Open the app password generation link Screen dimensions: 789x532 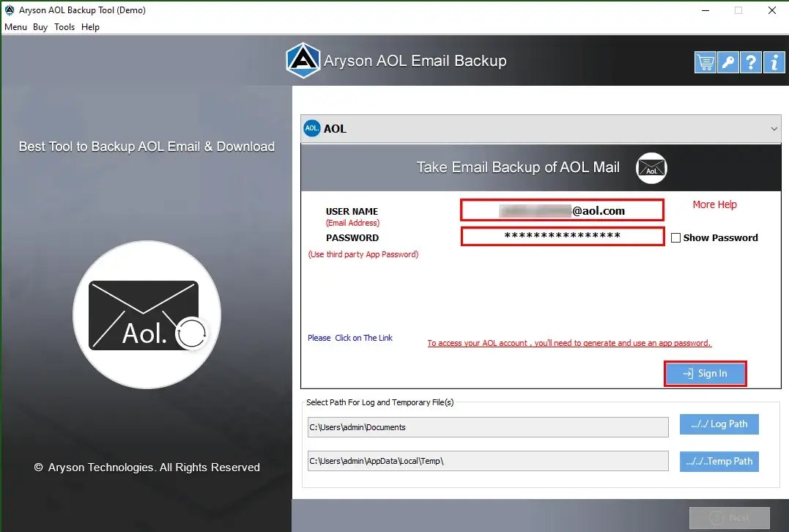click(x=569, y=343)
